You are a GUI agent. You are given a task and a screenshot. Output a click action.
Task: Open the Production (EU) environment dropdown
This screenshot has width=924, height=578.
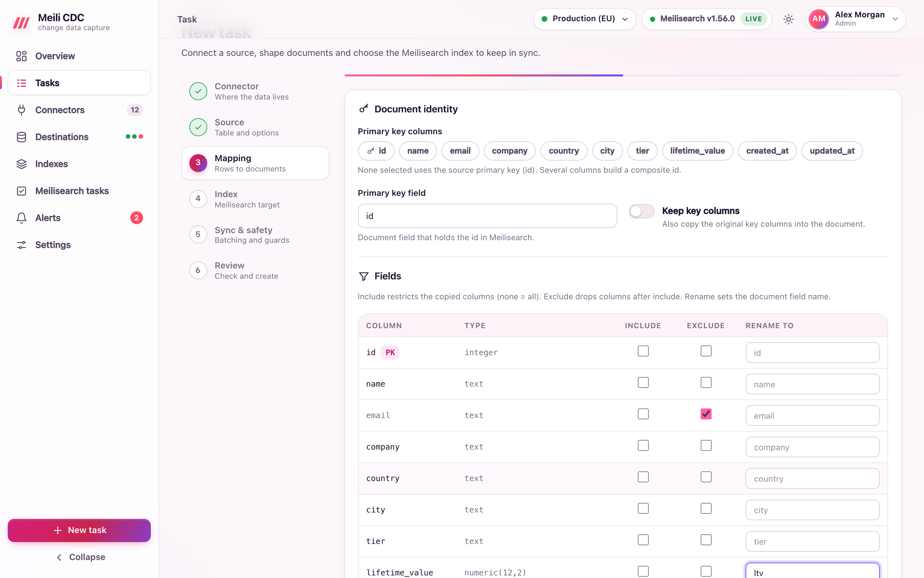coord(585,19)
